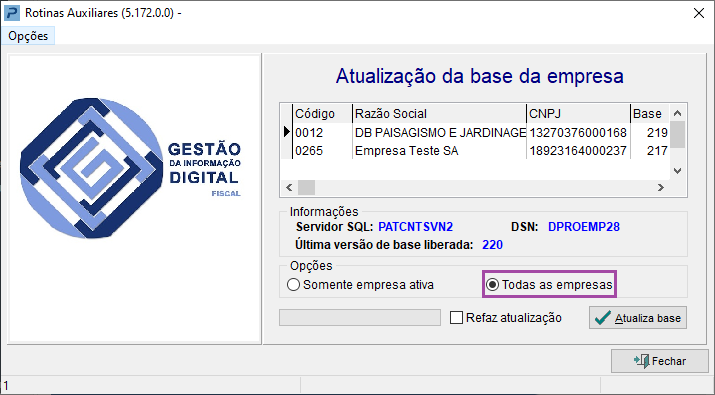
Task: Click the grid's scroll down arrow
Action: [678, 171]
